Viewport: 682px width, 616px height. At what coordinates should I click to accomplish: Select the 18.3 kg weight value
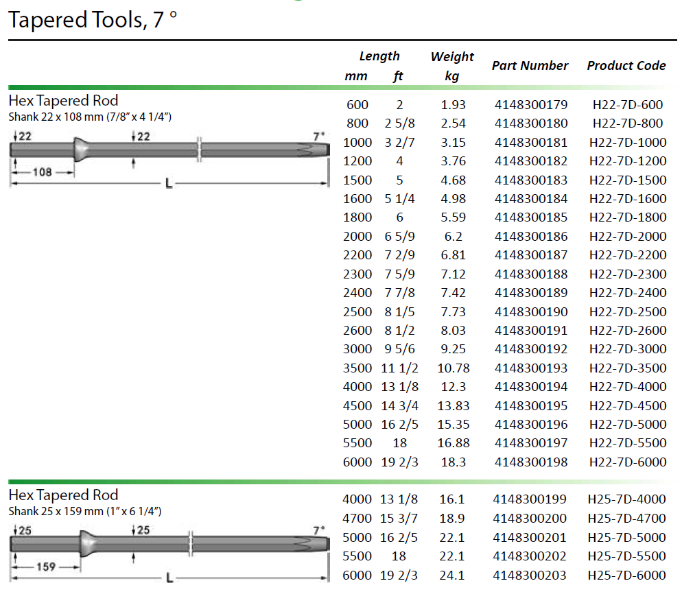coord(453,462)
